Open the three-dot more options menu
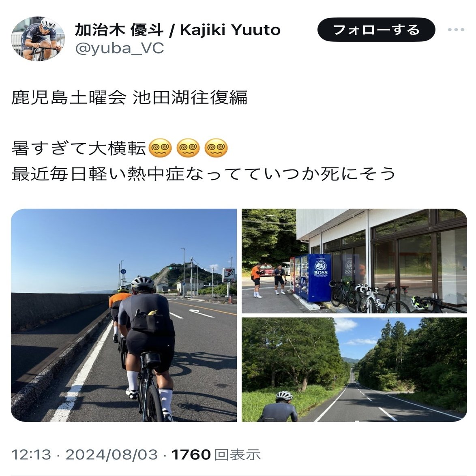 (456, 30)
